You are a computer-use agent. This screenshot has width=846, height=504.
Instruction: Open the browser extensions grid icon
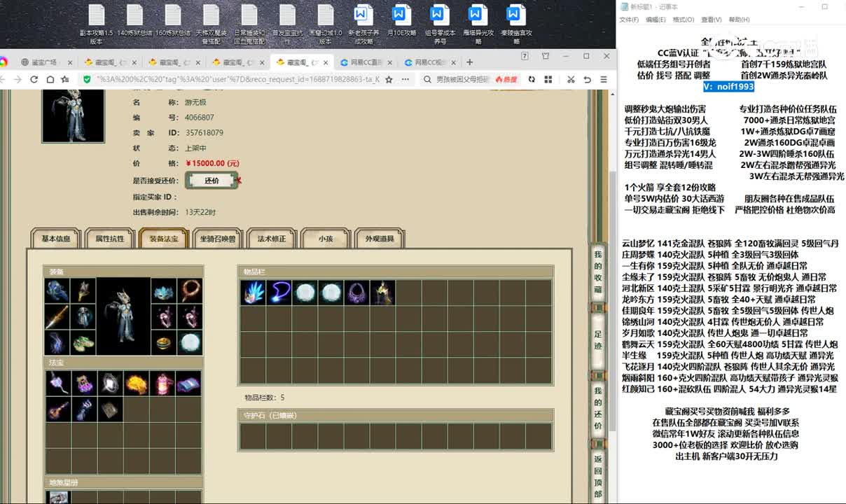[549, 80]
